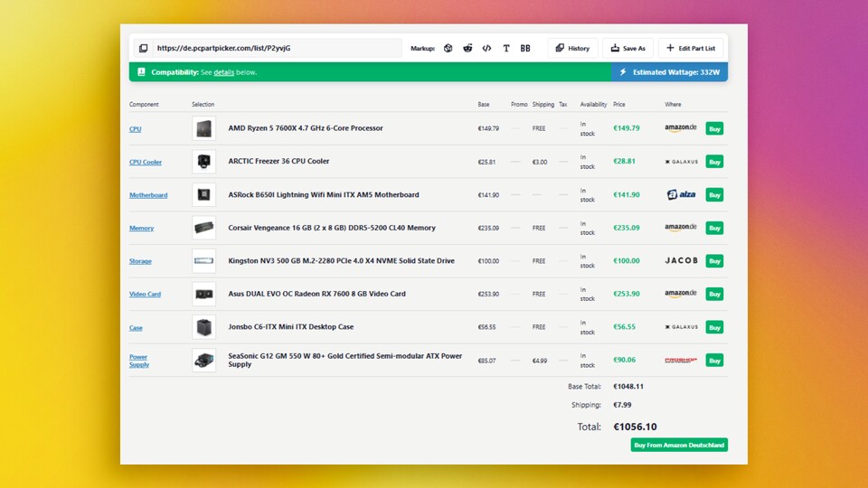Click the €235.09 Memory price
The image size is (868, 488).
[626, 228]
